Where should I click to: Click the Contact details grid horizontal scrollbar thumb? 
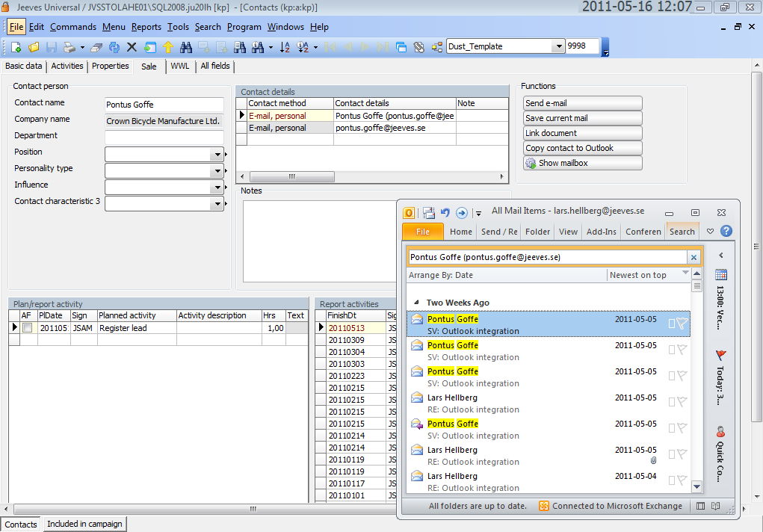tap(292, 176)
